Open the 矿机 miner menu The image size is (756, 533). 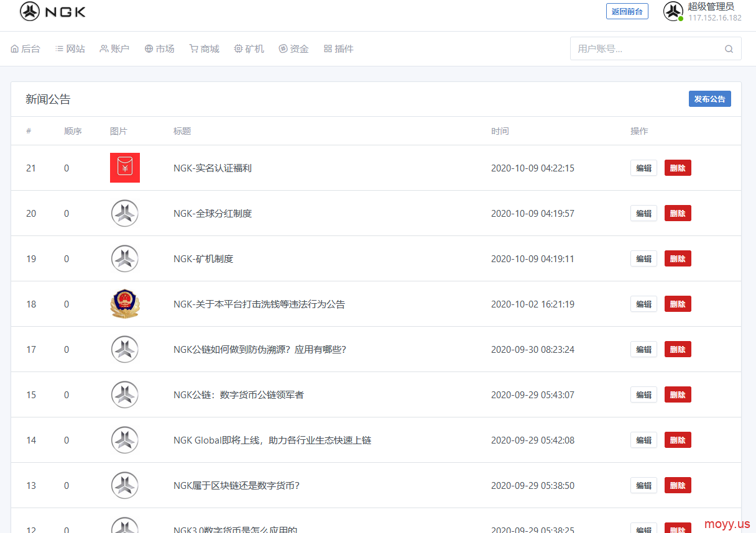249,48
